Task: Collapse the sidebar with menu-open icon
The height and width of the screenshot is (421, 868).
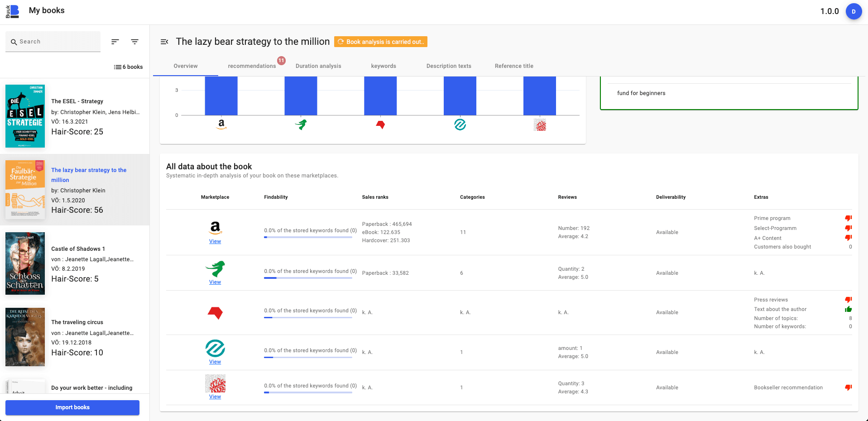Action: click(x=164, y=42)
